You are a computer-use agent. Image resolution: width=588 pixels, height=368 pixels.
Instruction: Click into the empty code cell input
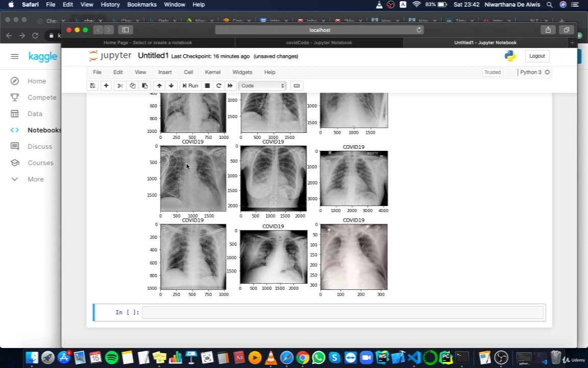(342, 312)
